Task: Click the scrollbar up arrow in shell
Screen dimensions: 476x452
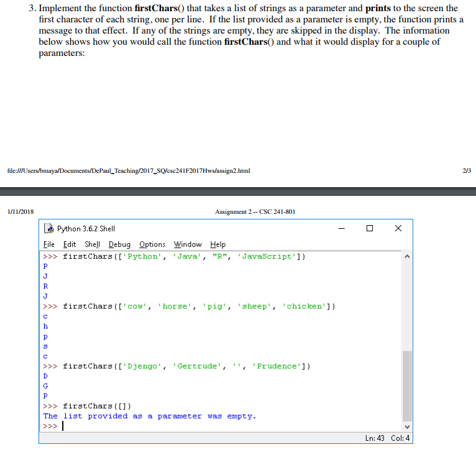Action: (x=408, y=257)
